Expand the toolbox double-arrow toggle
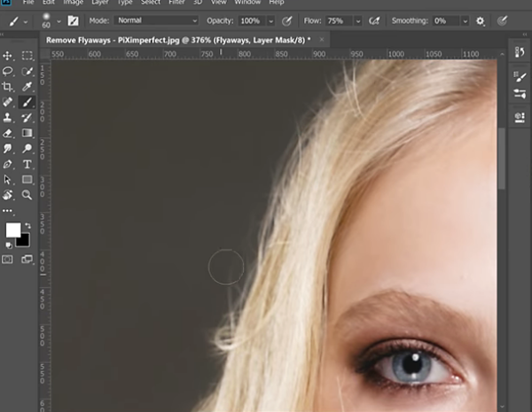Screen dimensions: 532x412 click(3, 35)
